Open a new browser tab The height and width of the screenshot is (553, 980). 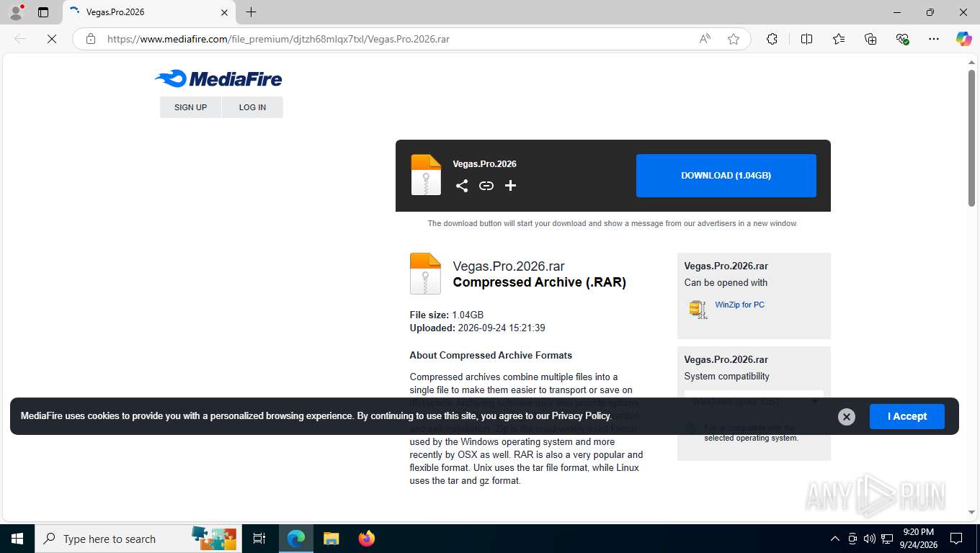click(x=251, y=12)
